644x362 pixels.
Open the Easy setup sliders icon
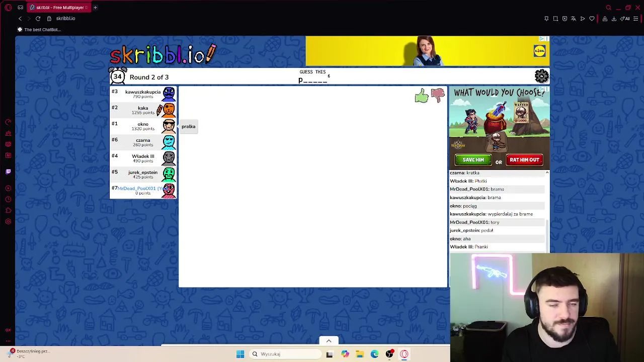click(636, 19)
